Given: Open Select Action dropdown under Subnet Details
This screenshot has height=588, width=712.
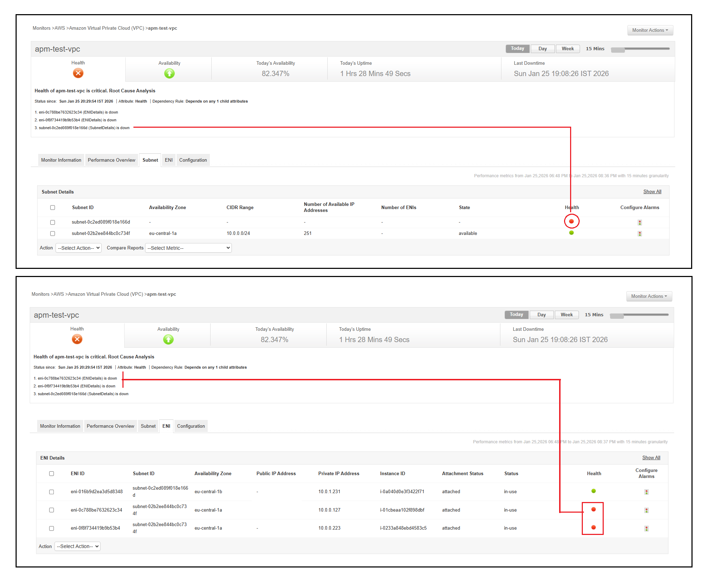Looking at the screenshot, I should 79,248.
